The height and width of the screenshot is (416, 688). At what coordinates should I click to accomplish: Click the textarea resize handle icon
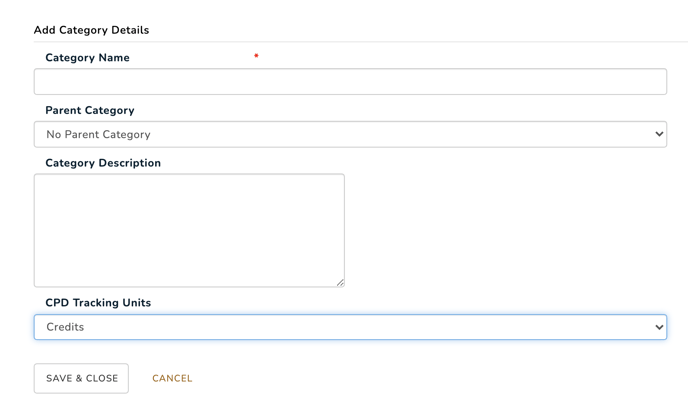tap(340, 283)
